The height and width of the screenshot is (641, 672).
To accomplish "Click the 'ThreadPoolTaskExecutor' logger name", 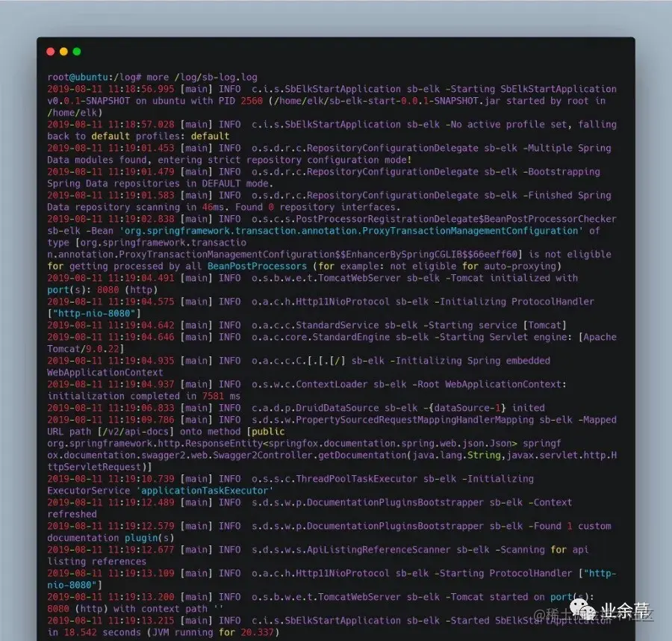I will coord(357,479).
